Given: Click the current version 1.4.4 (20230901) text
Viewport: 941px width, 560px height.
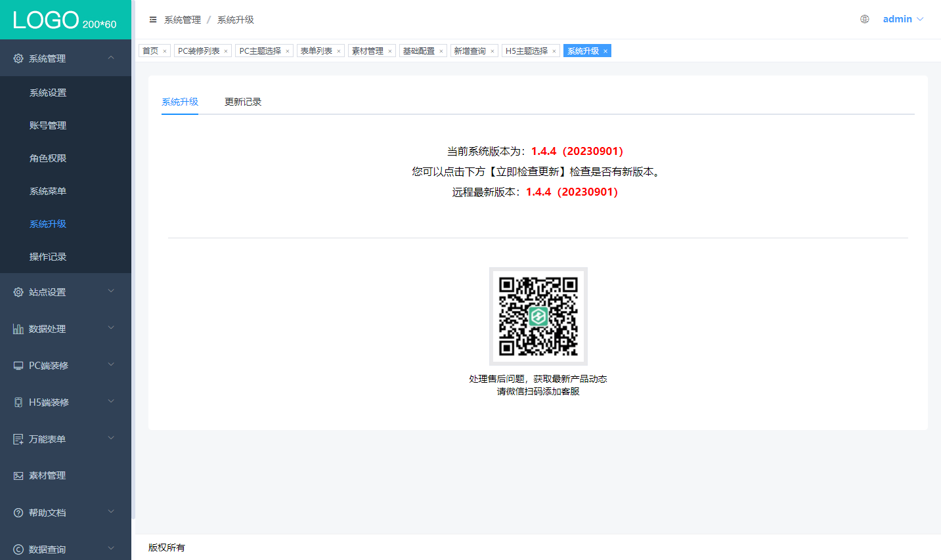Looking at the screenshot, I should tap(577, 151).
